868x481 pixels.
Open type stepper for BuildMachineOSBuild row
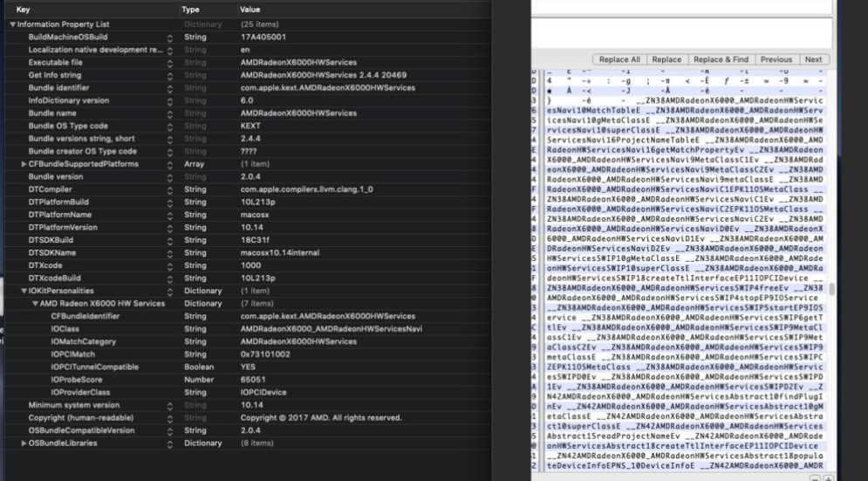pyautogui.click(x=170, y=38)
